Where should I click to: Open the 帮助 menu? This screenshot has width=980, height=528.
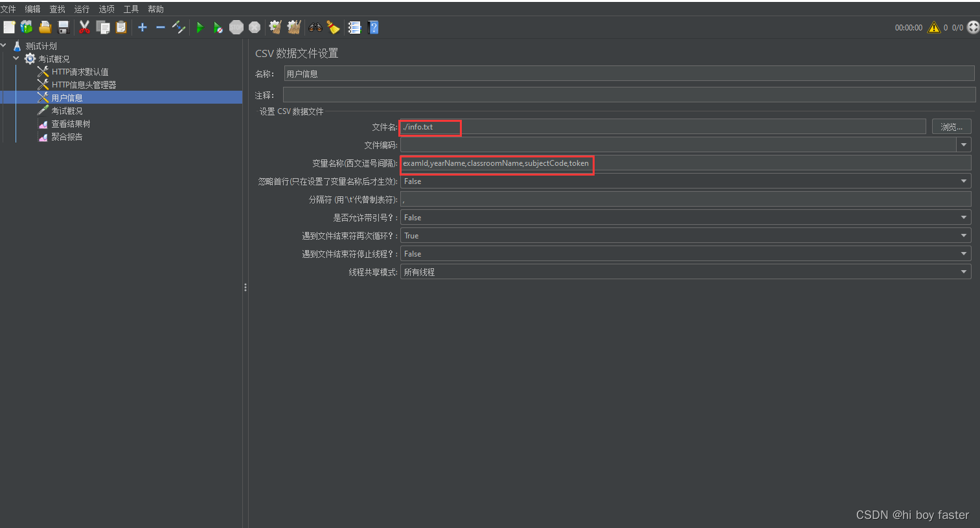point(155,9)
